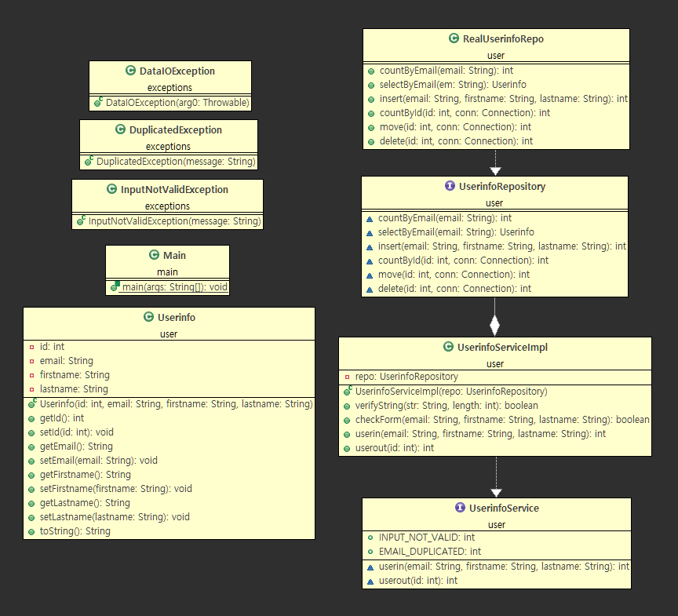Screen dimensions: 678x616
Task: Click selectByEmail(em: String): Userinfo method
Action: click(453, 84)
